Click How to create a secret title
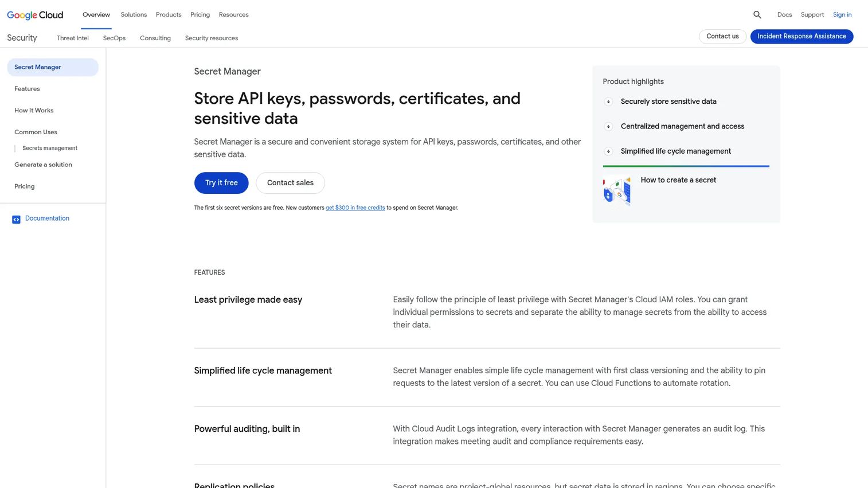868x488 pixels. (678, 180)
